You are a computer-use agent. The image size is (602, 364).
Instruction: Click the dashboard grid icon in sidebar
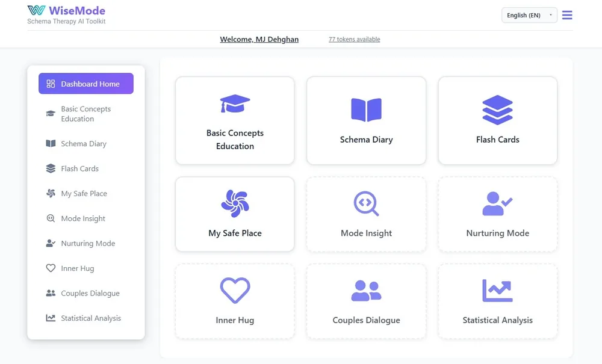click(x=51, y=84)
